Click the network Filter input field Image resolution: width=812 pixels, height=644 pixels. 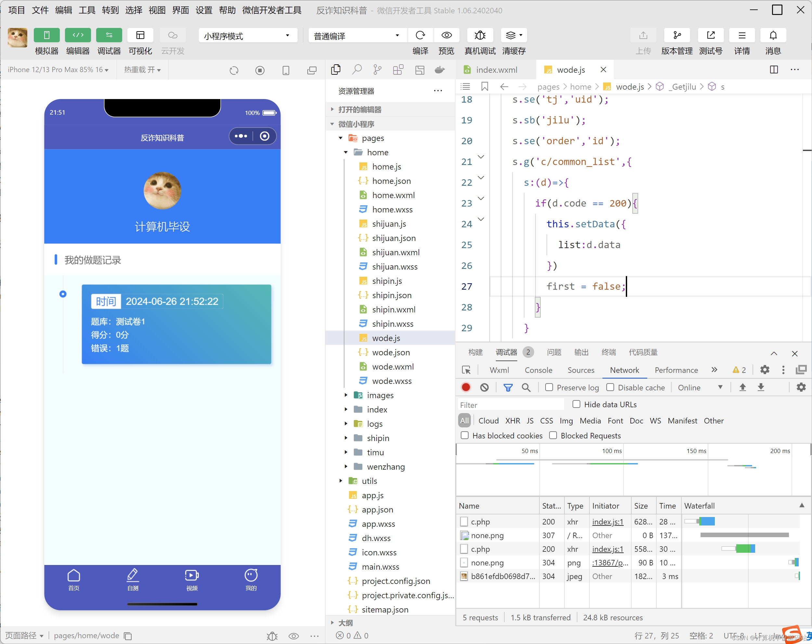pos(510,405)
